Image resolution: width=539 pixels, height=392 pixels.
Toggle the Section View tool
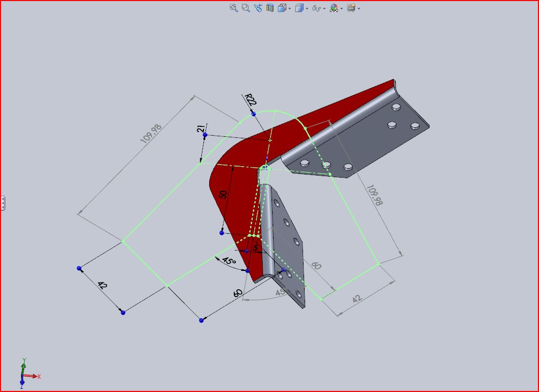[270, 8]
